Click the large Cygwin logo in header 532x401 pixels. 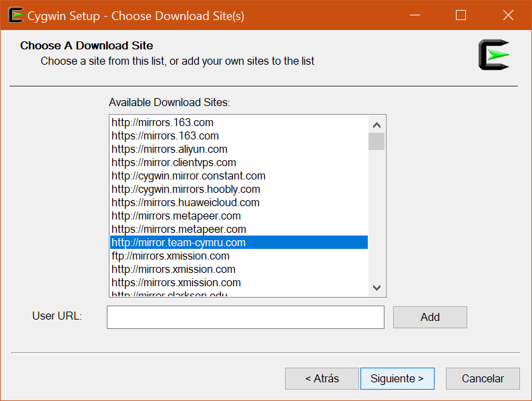[494, 55]
